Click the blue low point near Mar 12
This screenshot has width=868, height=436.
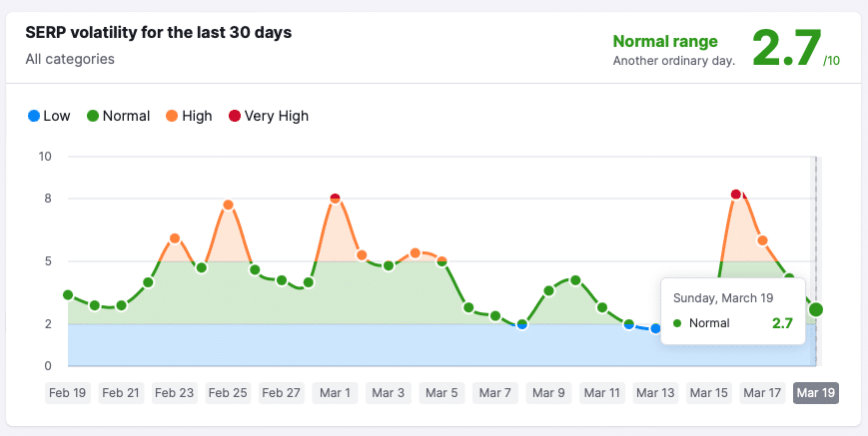pyautogui.click(x=628, y=323)
